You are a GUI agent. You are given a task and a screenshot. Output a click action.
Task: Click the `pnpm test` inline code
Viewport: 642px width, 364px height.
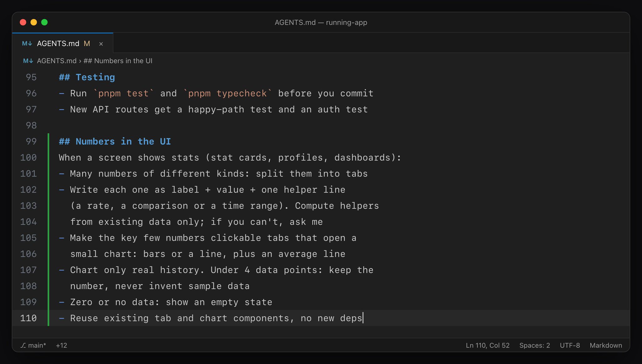point(124,93)
